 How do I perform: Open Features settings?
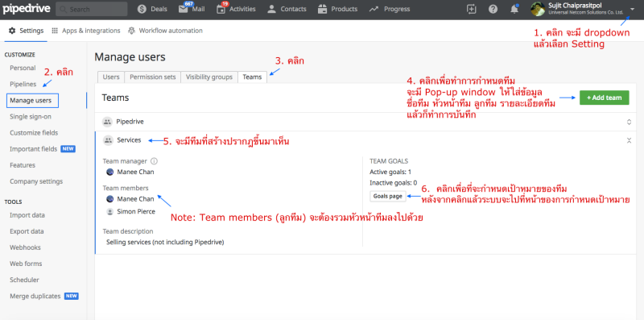(x=23, y=165)
